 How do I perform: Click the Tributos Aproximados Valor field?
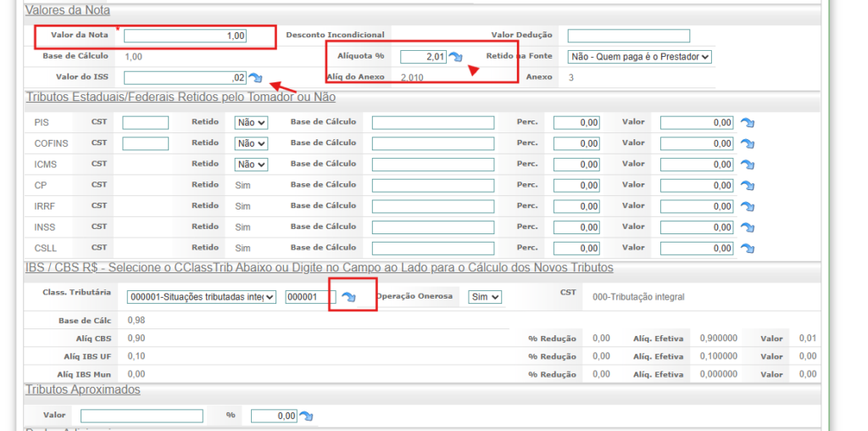pyautogui.click(x=142, y=416)
